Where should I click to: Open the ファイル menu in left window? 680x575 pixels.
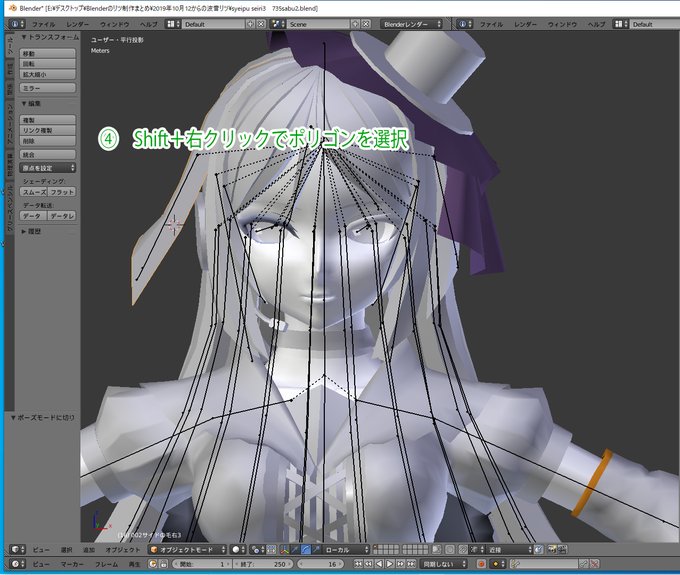(43, 24)
